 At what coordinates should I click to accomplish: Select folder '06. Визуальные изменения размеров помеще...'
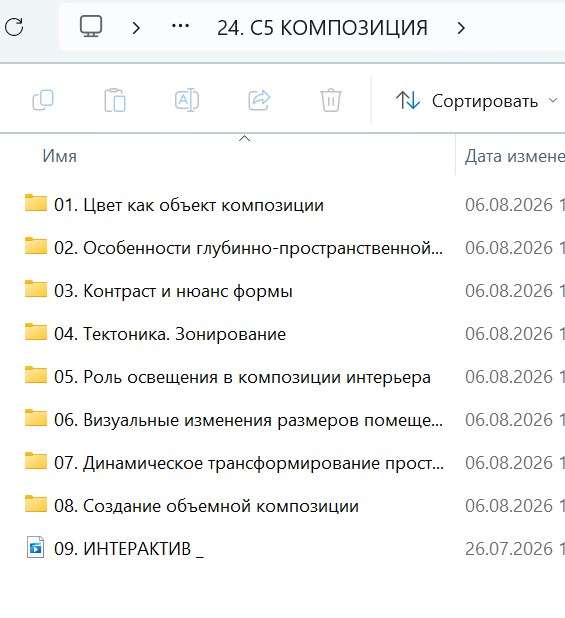249,420
